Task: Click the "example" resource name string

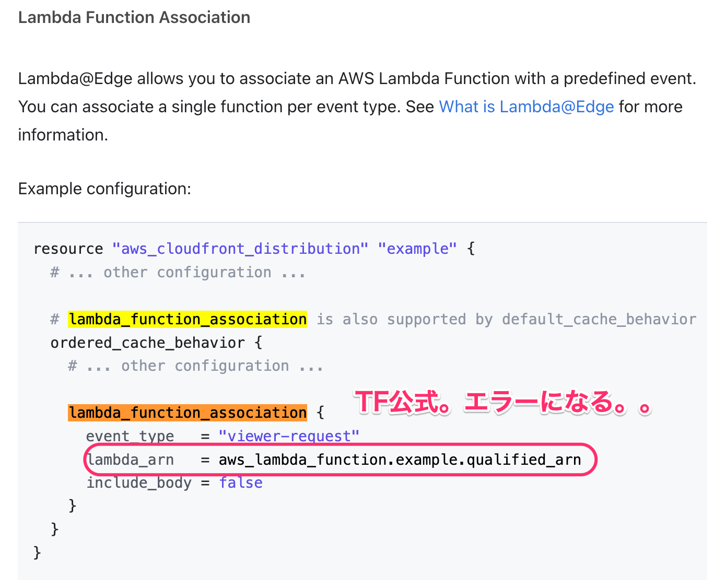Action: click(x=417, y=249)
